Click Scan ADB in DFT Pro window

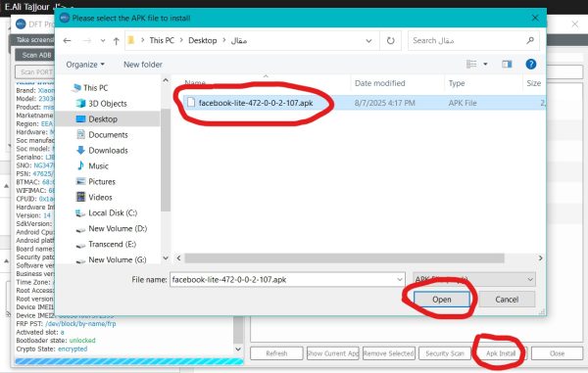35,55
